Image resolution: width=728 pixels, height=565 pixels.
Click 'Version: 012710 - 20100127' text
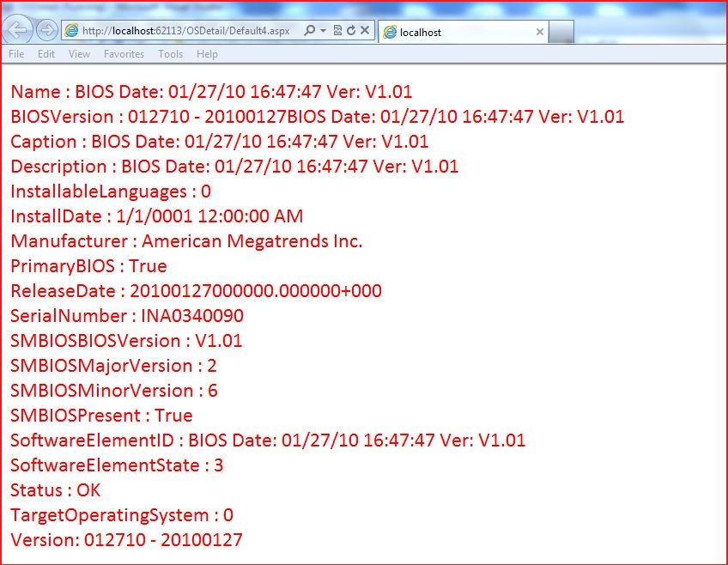click(x=126, y=540)
